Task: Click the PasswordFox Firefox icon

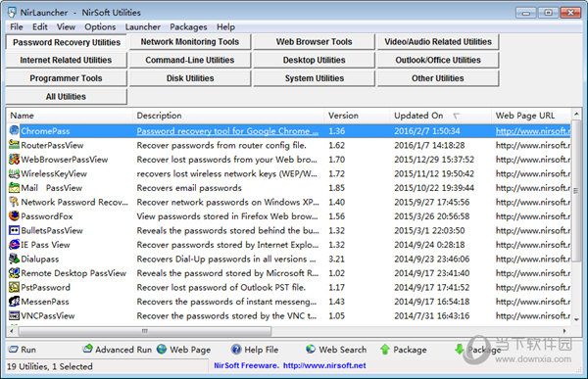Action: pos(14,215)
